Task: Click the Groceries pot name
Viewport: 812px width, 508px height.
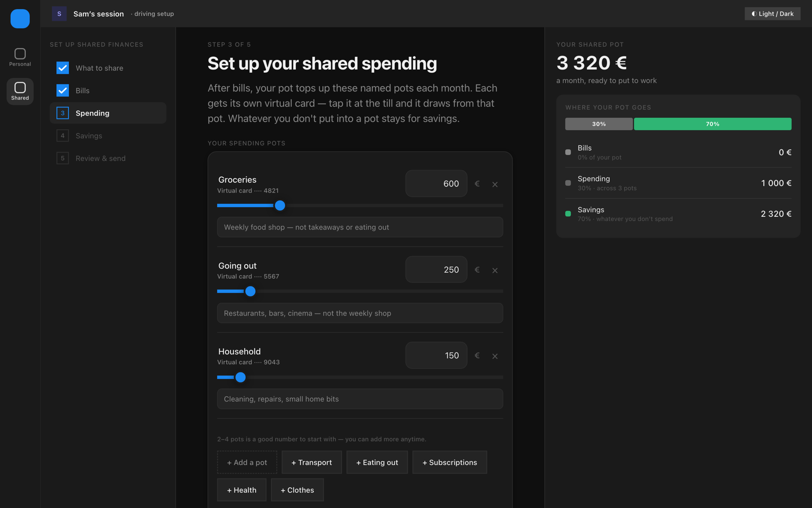Action: 238,180
